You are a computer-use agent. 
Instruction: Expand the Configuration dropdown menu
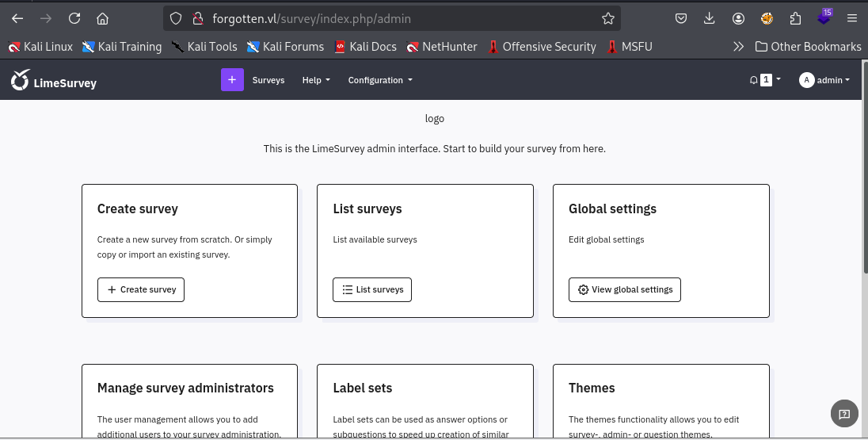coord(380,80)
